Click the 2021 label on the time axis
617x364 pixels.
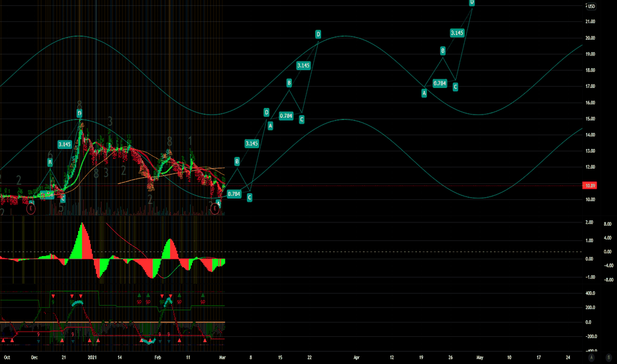click(x=92, y=357)
